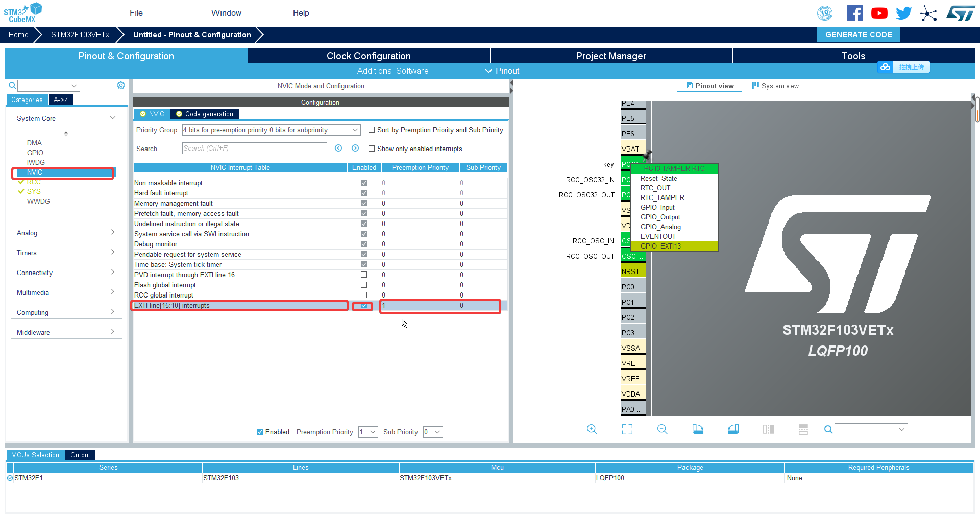Screen dimensions: 980x519
Task: Toggle the EXTI line[15:10] interrupts enabled checkbox
Action: [x=364, y=305]
